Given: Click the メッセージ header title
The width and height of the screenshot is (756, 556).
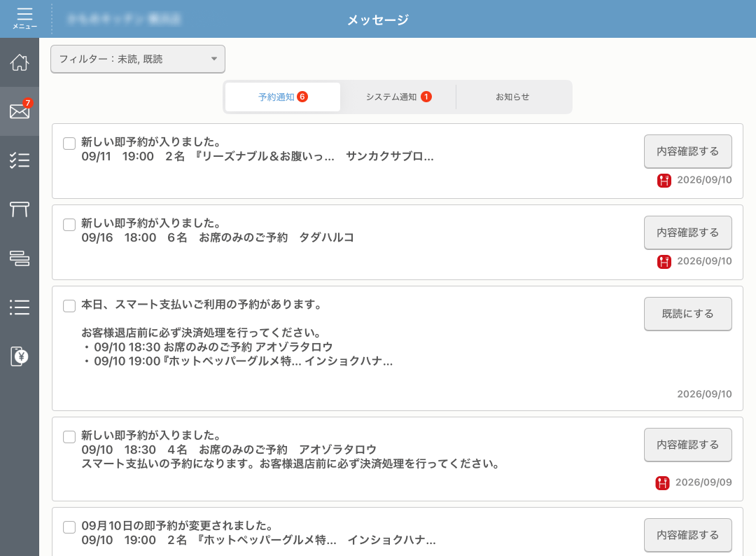Looking at the screenshot, I should [378, 20].
